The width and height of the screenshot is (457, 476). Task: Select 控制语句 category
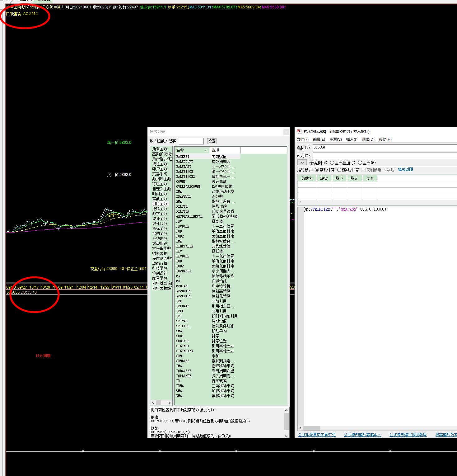pos(160,274)
